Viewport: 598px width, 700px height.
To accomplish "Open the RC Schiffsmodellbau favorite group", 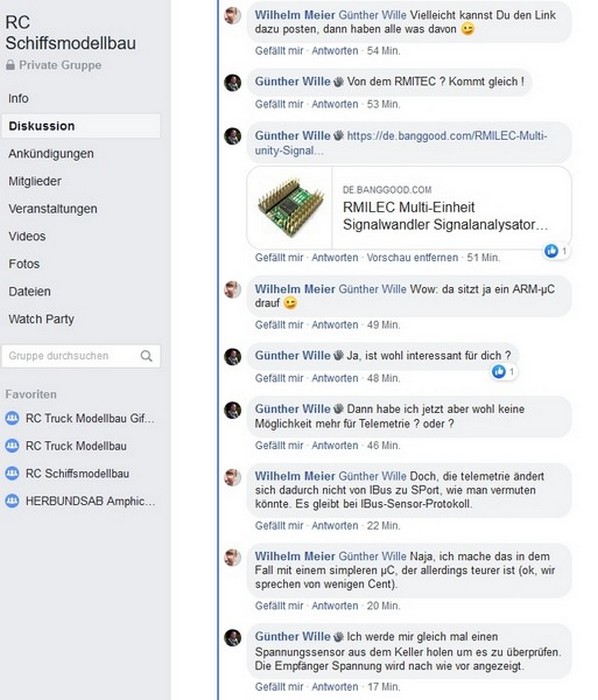I will coord(77,473).
